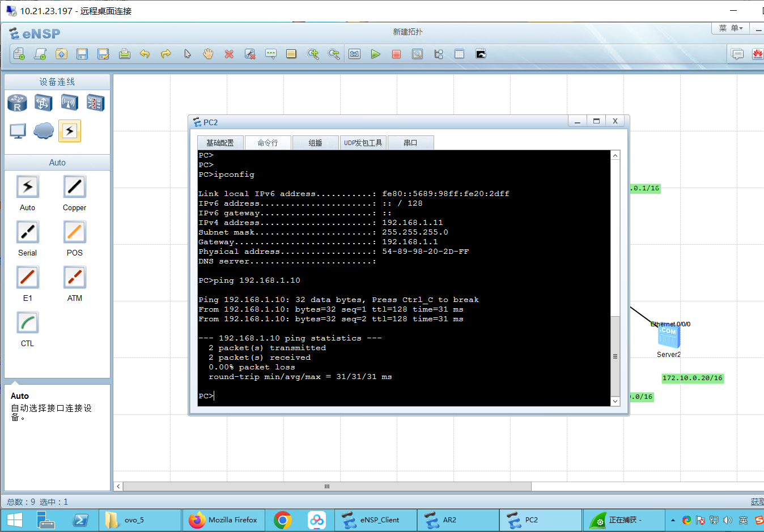Undo the last action in eNSP
764x532 pixels.
[145, 54]
